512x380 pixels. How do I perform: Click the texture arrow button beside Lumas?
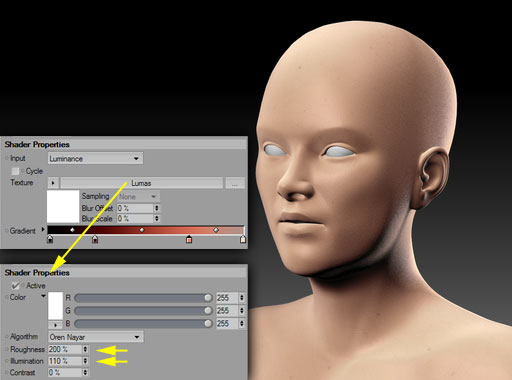(x=53, y=183)
